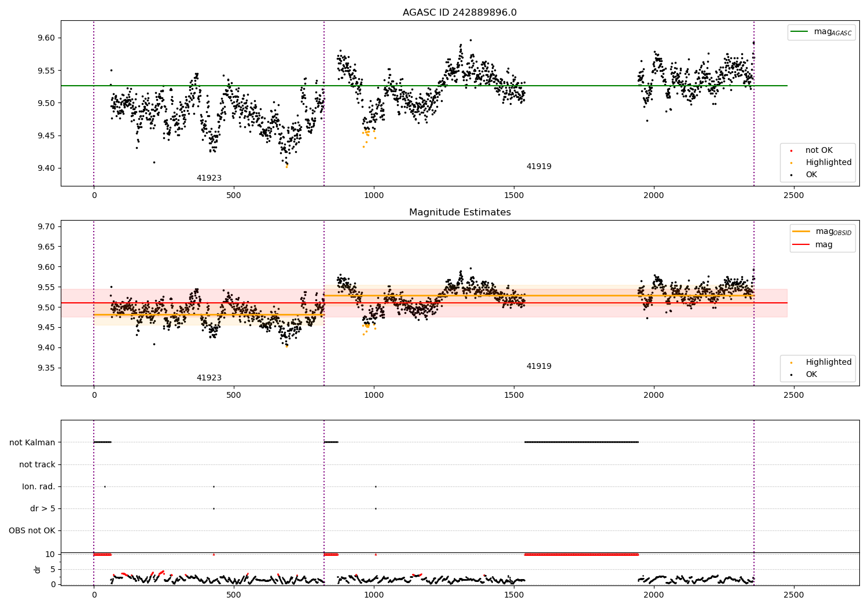The width and height of the screenshot is (868, 608).
Task: Click the "not track" axis label
Action: tap(37, 464)
